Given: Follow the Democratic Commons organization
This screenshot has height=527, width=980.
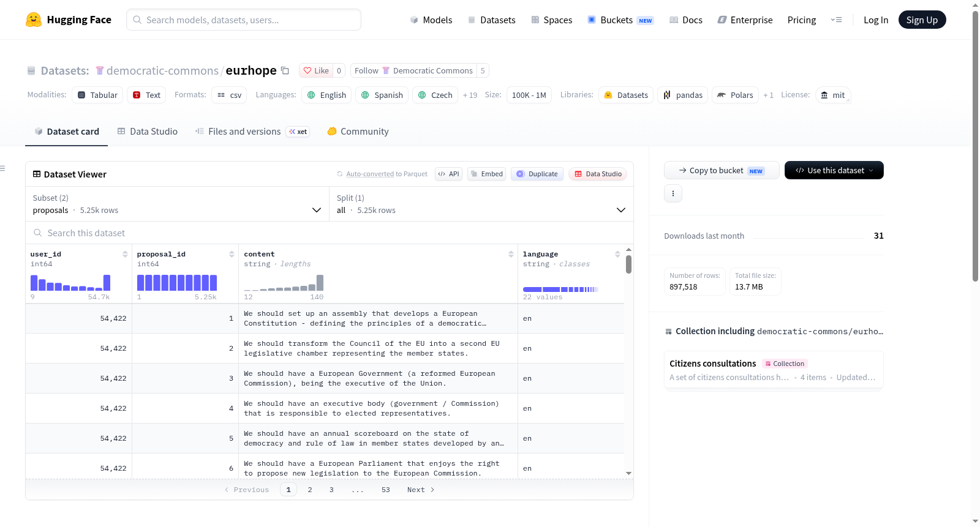Looking at the screenshot, I should pyautogui.click(x=413, y=70).
